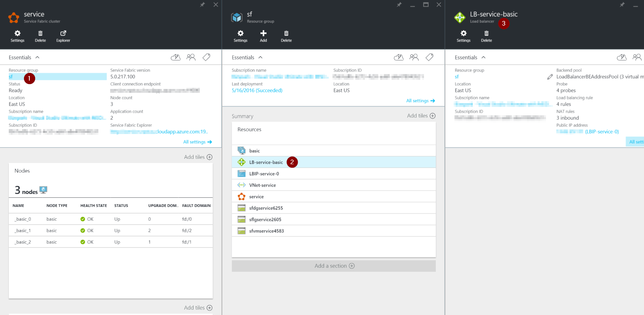Open LBIP-service-0 in Resources list
Viewport: 644px width, 315px height.
[x=334, y=174]
